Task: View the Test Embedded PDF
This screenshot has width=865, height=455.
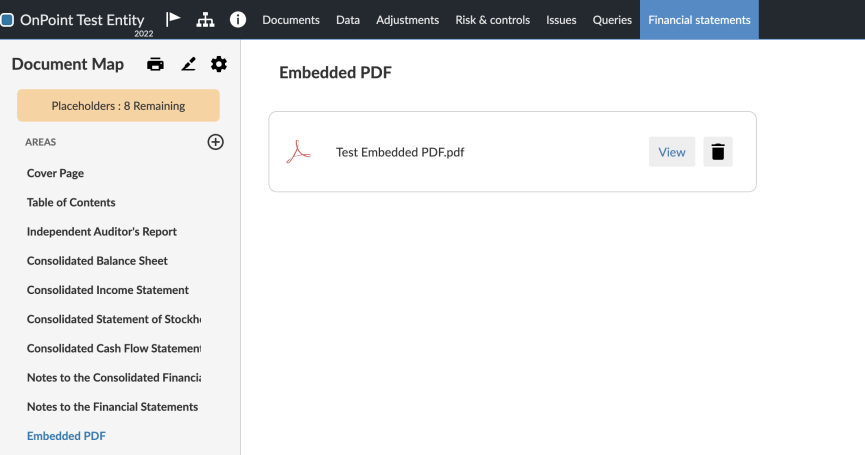Action: point(671,152)
